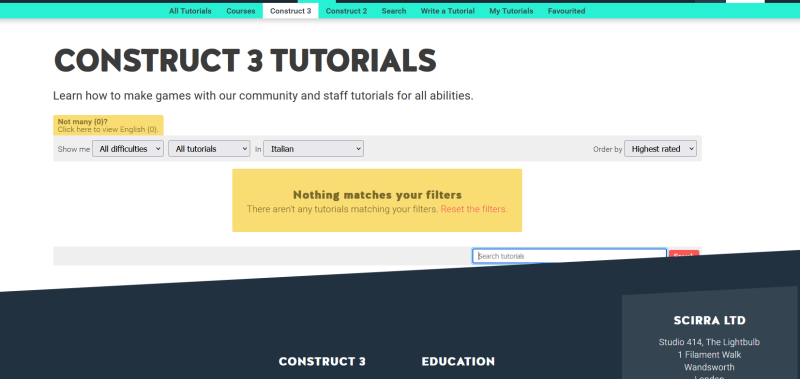Image resolution: width=800 pixels, height=379 pixels.
Task: Click the red search button
Action: (684, 255)
